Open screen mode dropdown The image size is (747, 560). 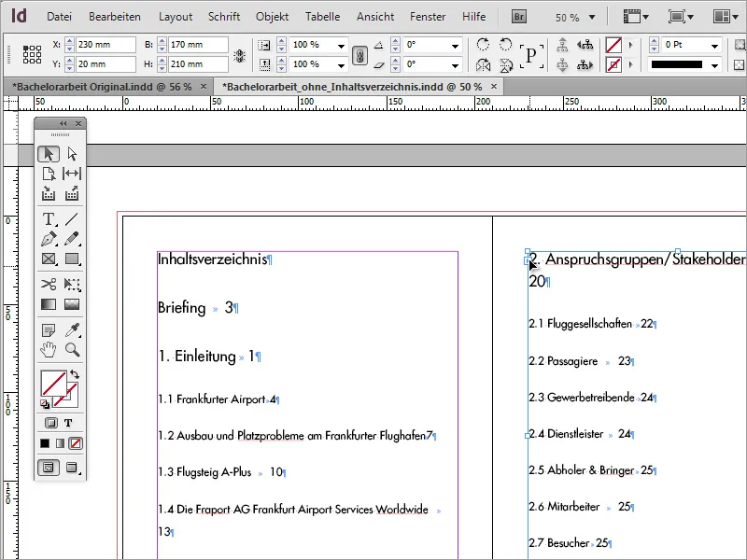681,17
